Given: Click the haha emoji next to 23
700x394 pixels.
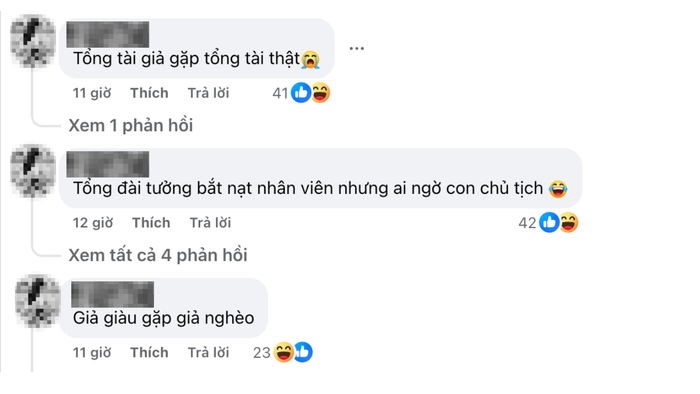Looking at the screenshot, I should click(x=284, y=352).
